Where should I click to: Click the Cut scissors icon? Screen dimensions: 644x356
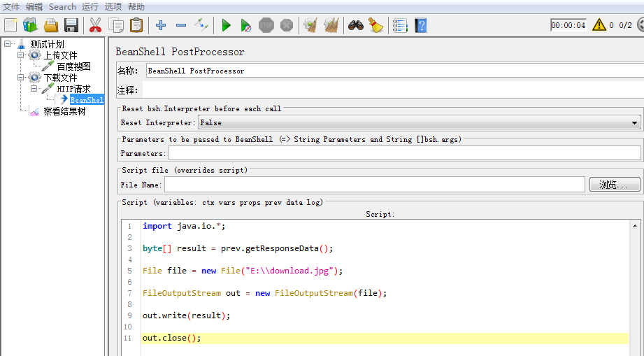click(x=95, y=25)
